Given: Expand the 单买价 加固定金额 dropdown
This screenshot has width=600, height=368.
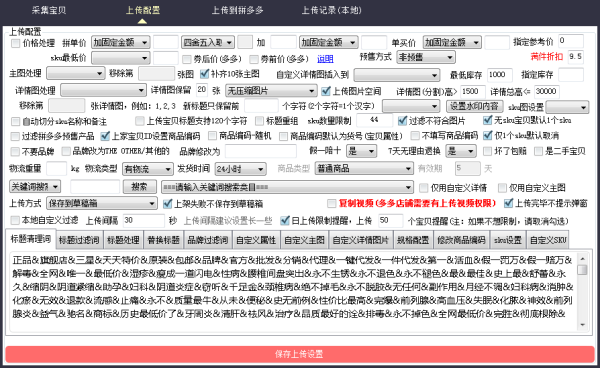Looking at the screenshot, I should click(x=452, y=42).
